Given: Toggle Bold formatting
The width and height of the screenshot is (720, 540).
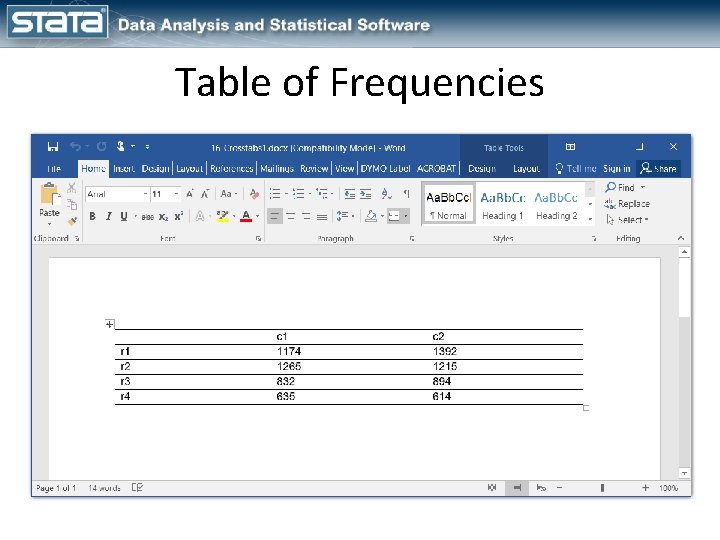Looking at the screenshot, I should [x=92, y=216].
